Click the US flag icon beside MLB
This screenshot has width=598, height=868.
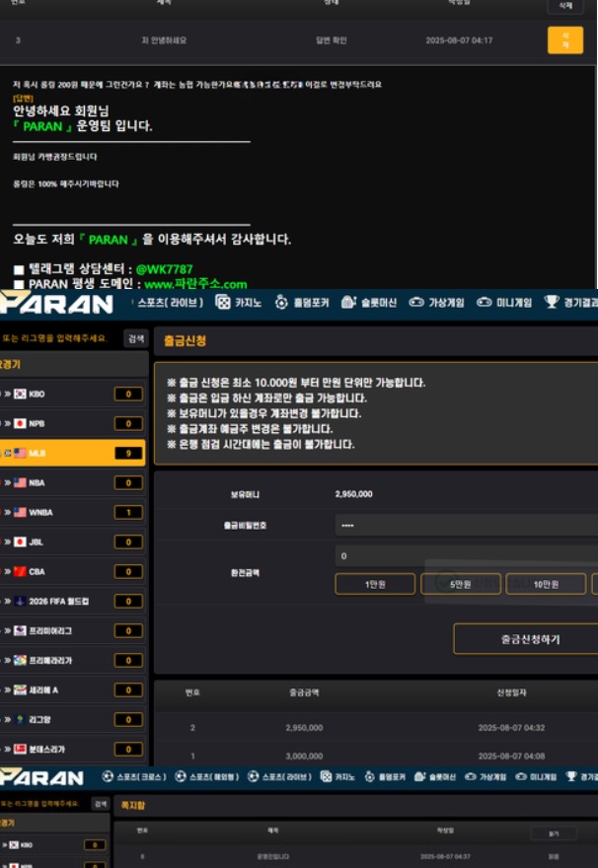20,453
